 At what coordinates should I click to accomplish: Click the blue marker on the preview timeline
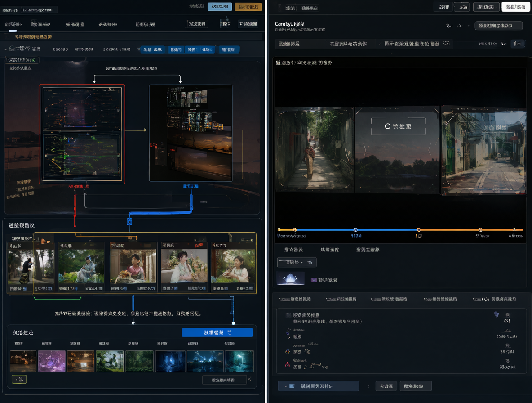pyautogui.click(x=355, y=230)
